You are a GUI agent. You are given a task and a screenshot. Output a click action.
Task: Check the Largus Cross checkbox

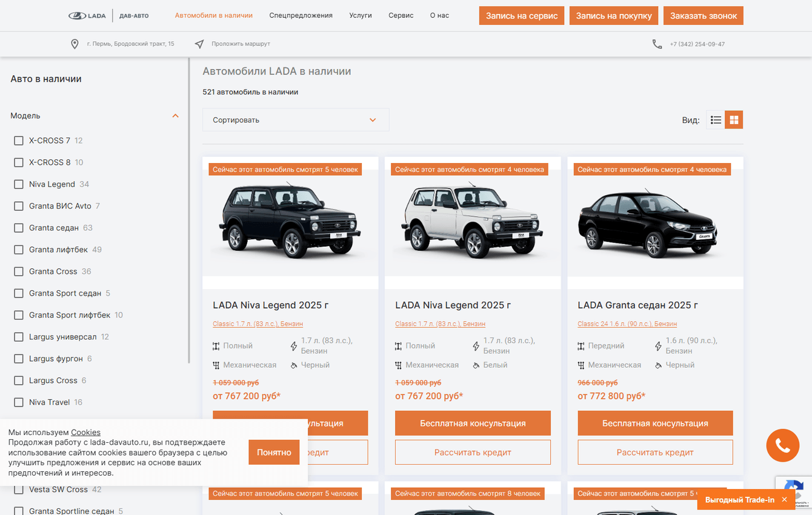click(x=19, y=380)
